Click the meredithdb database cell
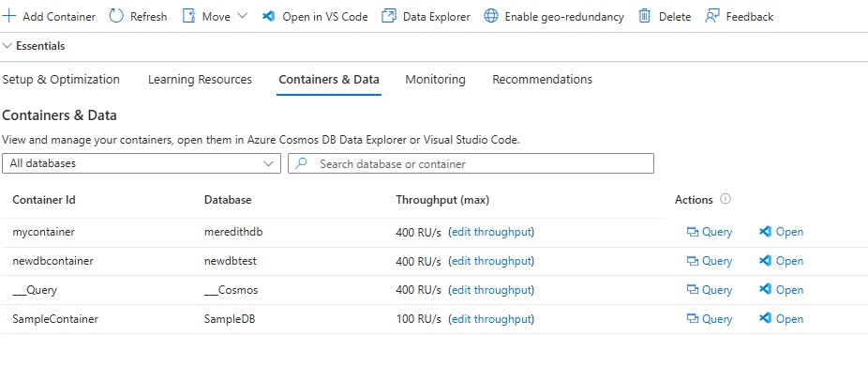The width and height of the screenshot is (868, 382). [x=233, y=233]
